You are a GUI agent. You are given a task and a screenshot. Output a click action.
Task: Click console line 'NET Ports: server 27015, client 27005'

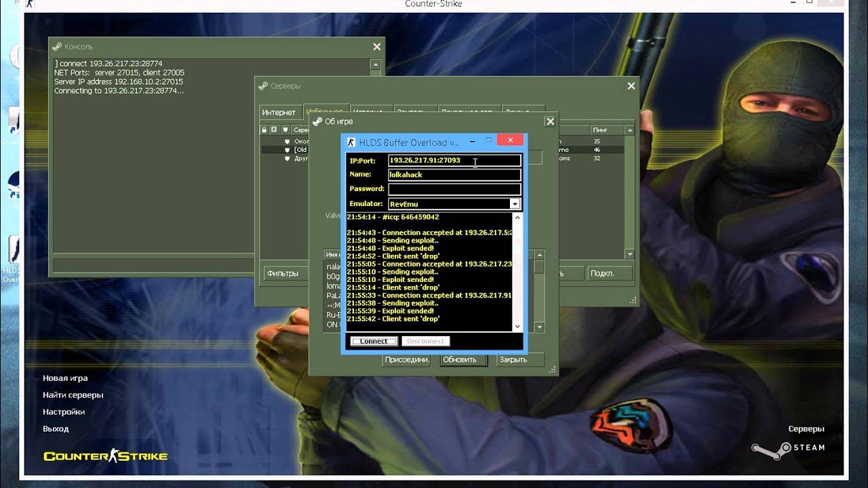click(119, 73)
